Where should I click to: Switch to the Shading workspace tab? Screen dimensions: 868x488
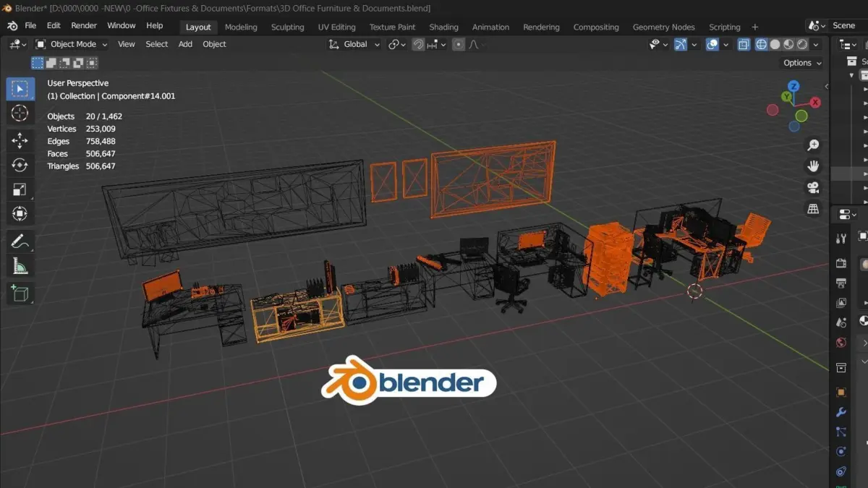(x=443, y=27)
